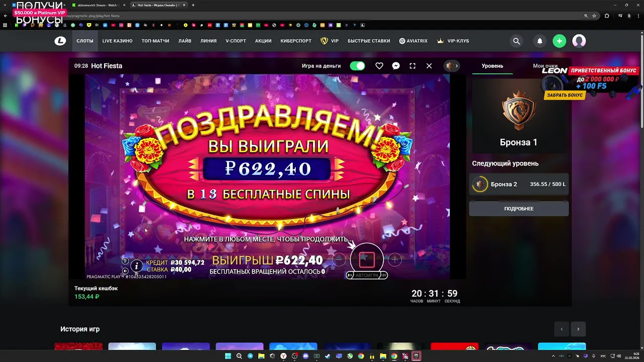The width and height of the screenshot is (644, 362).
Task: Open Discord from the taskbar
Action: pyautogui.click(x=305, y=356)
